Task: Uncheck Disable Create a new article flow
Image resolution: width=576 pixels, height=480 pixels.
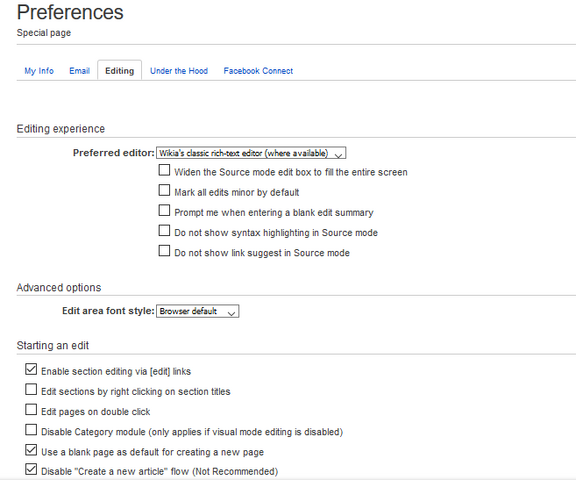Action: [x=31, y=469]
